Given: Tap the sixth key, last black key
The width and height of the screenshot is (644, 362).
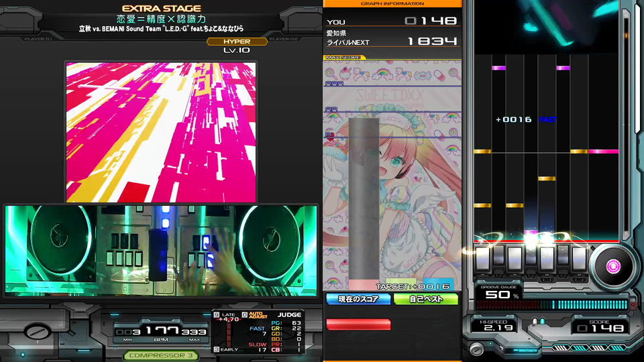Looking at the screenshot, I should coord(563,256).
